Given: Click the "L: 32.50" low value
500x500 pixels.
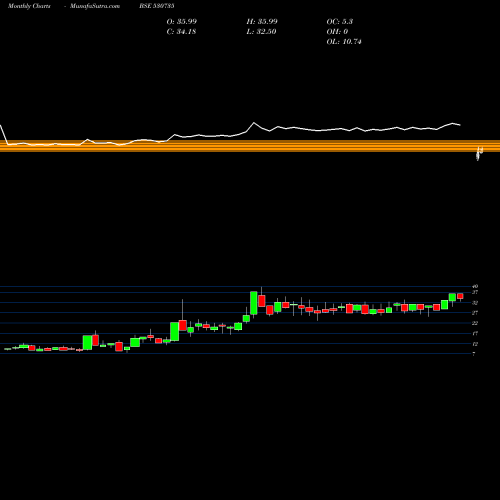Looking at the screenshot, I should click(261, 32).
